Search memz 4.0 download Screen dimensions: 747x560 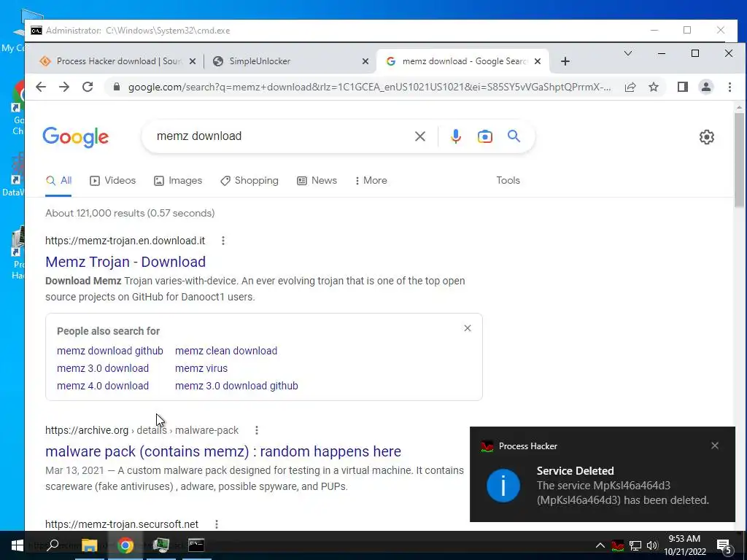coord(103,386)
